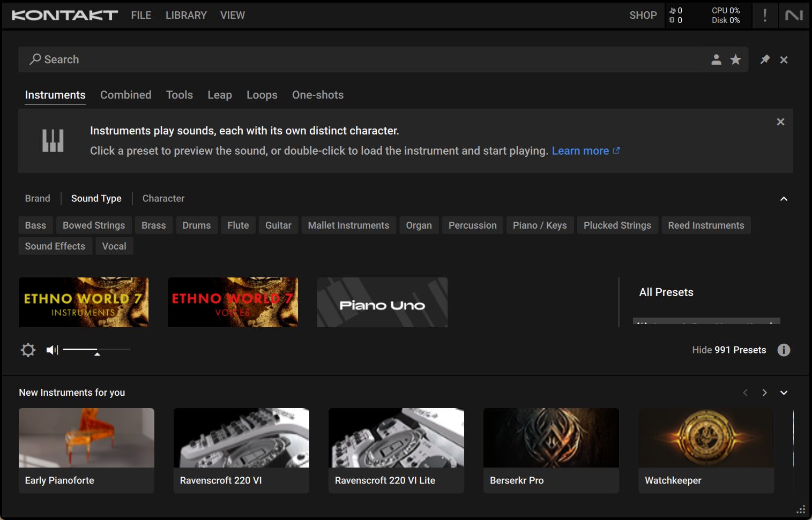The width and height of the screenshot is (812, 520).
Task: Collapse New Instruments for you section
Action: [x=784, y=393]
